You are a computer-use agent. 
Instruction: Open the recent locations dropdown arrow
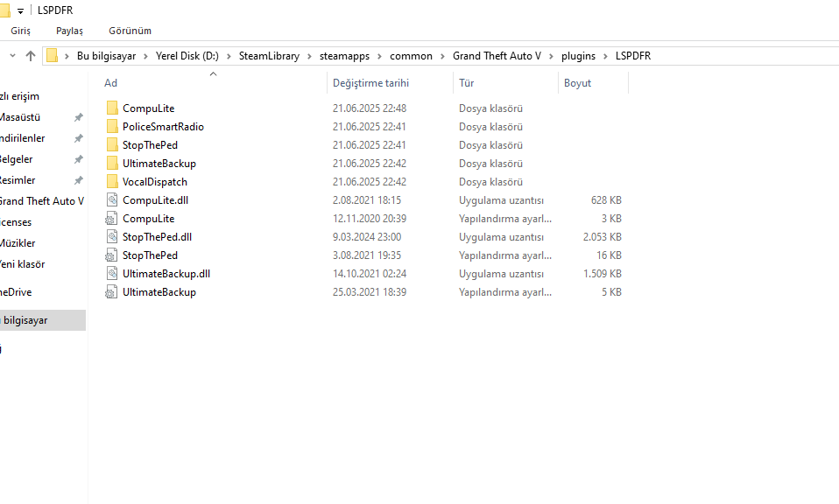coord(13,56)
